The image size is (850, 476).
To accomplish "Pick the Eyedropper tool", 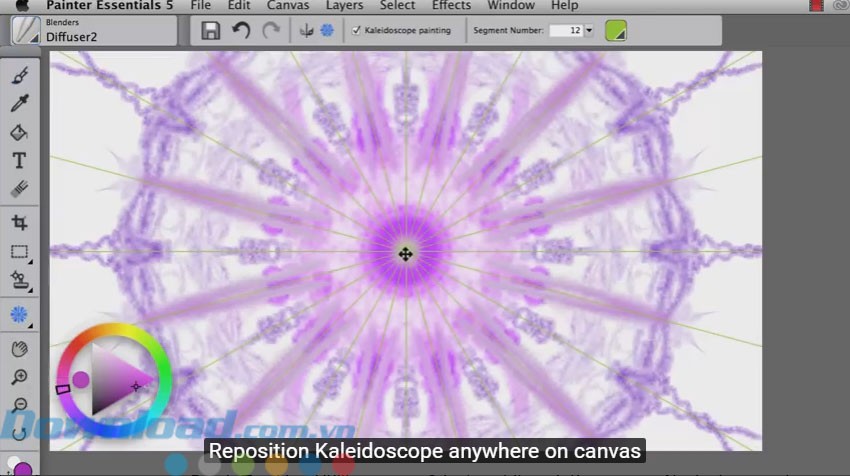I will coord(19,103).
